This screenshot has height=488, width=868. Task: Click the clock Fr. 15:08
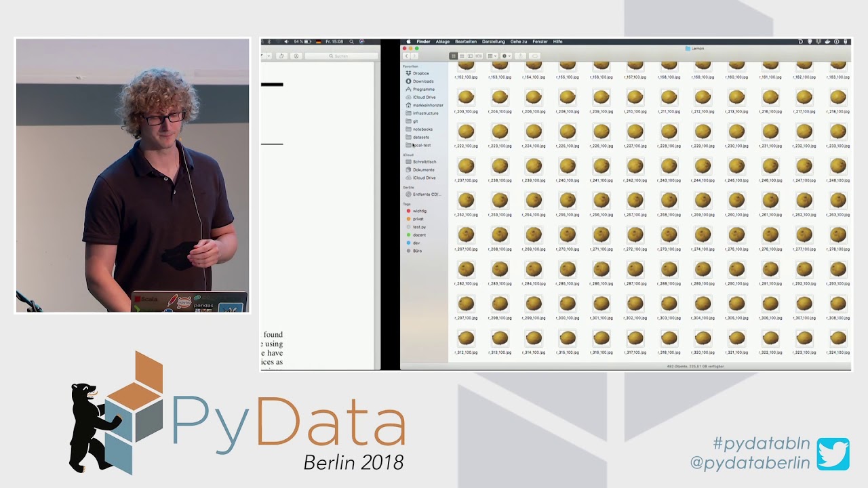[x=334, y=41]
